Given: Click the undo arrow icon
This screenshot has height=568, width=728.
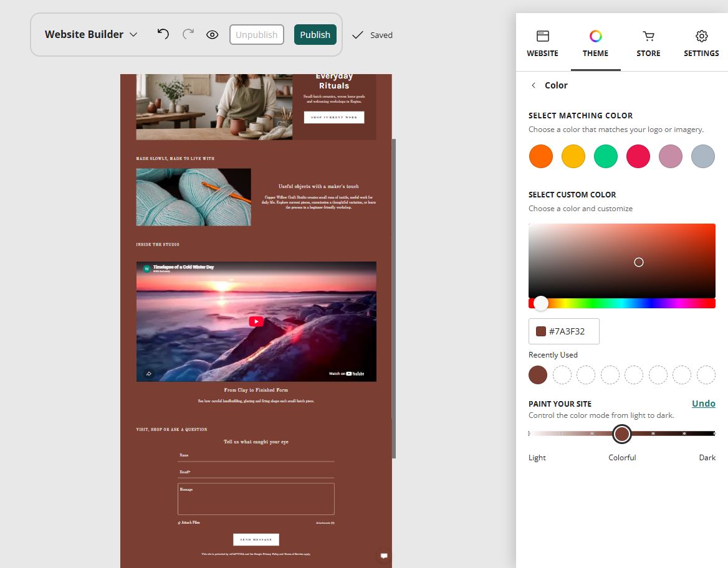Looking at the screenshot, I should tap(163, 34).
